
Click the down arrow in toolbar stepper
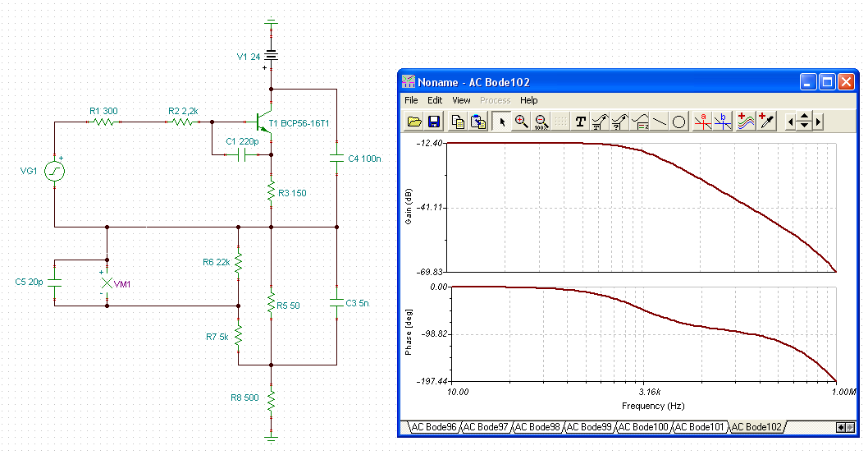804,126
